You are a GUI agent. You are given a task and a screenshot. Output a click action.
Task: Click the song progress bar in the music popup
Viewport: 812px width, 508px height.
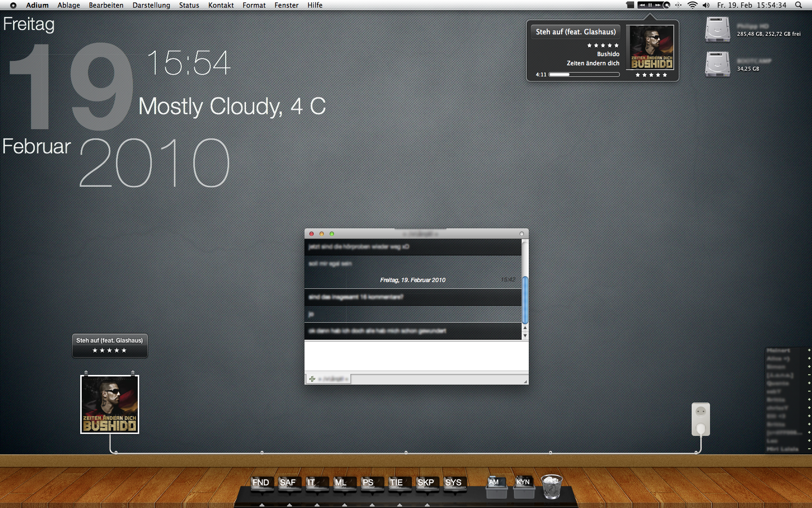click(x=584, y=75)
